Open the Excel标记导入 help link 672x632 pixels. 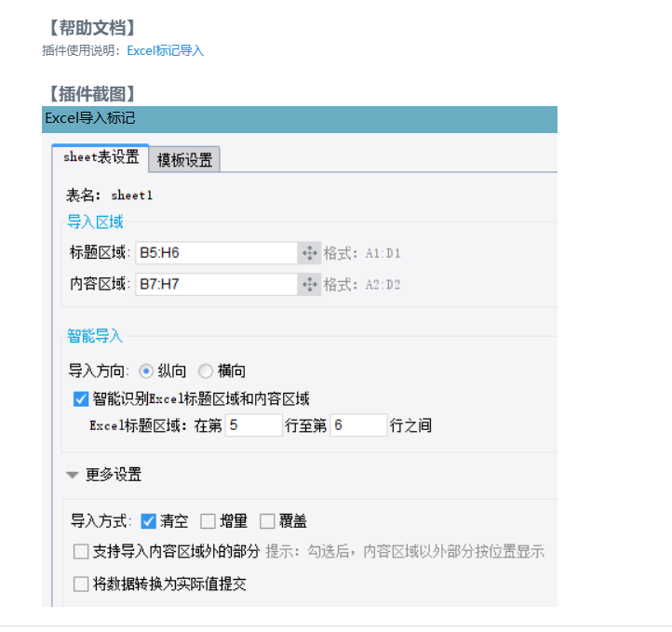coord(165,50)
